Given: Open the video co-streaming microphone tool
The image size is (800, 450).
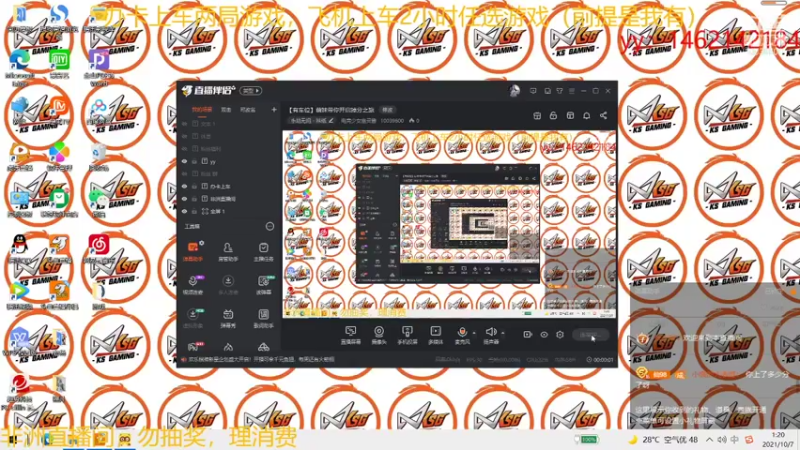Looking at the screenshot, I should [x=193, y=285].
